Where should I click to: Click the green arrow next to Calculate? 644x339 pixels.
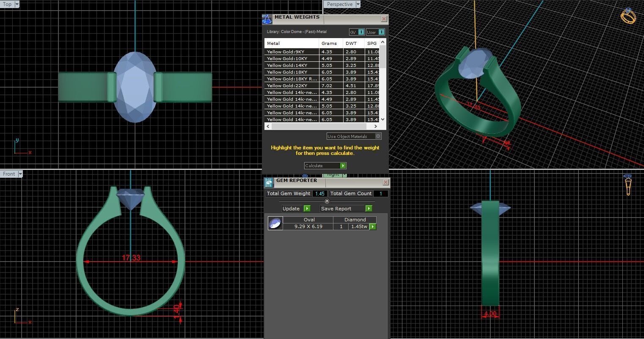pyautogui.click(x=343, y=165)
